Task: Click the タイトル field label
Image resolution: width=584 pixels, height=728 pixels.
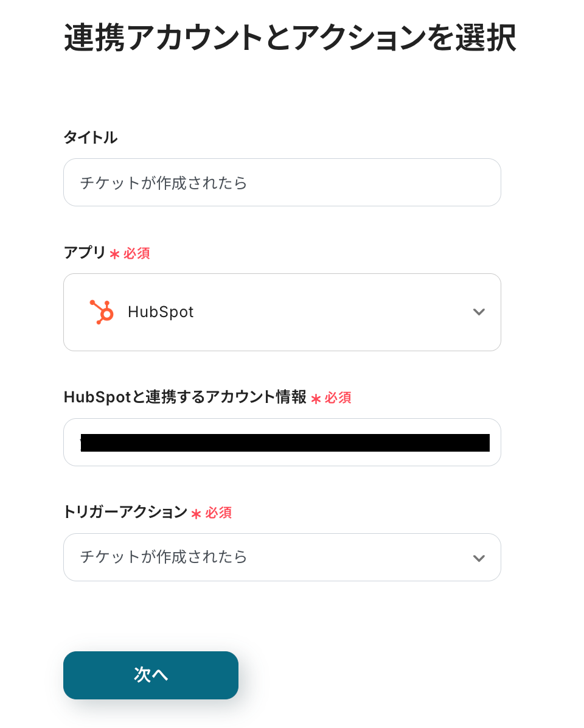Action: tap(90, 138)
